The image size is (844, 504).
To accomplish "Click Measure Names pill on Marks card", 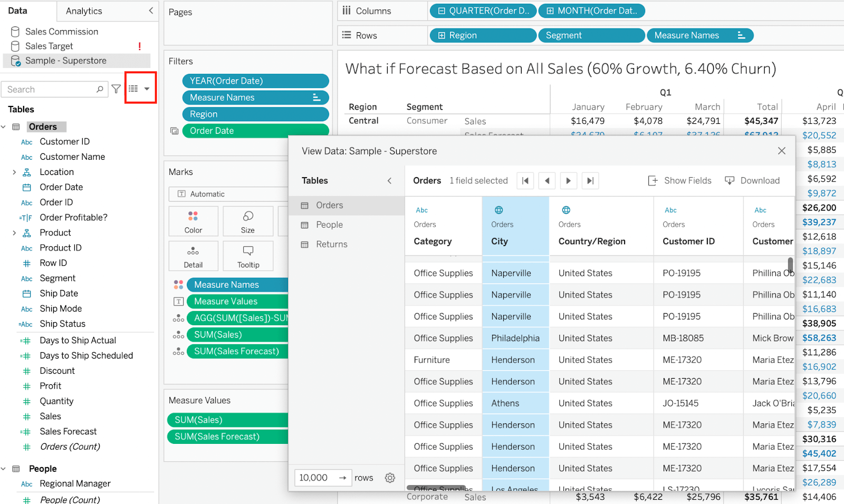I will tap(237, 285).
